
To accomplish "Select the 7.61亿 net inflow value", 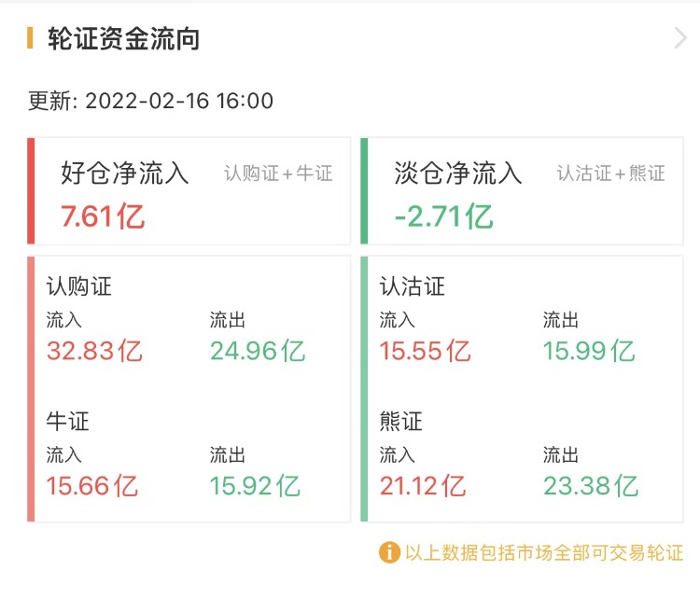I will (x=103, y=216).
